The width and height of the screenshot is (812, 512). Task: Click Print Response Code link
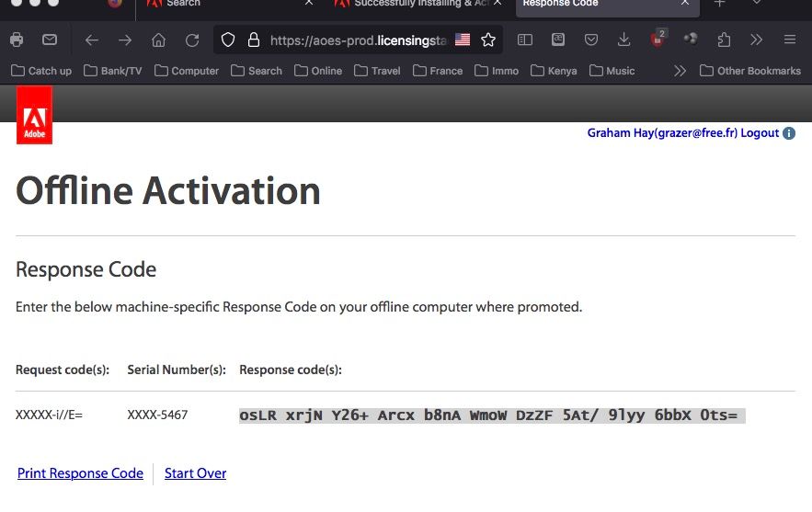(80, 473)
